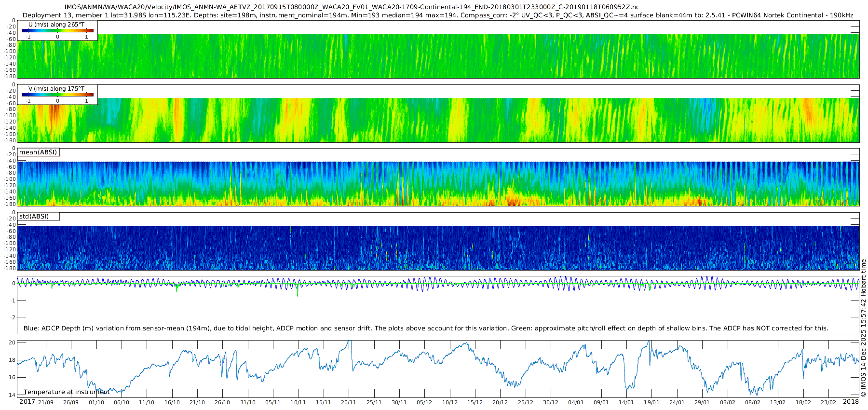Screen dimensions: 868x410
Task: Select the 'Temperature at instrument' label
Action: point(67,392)
